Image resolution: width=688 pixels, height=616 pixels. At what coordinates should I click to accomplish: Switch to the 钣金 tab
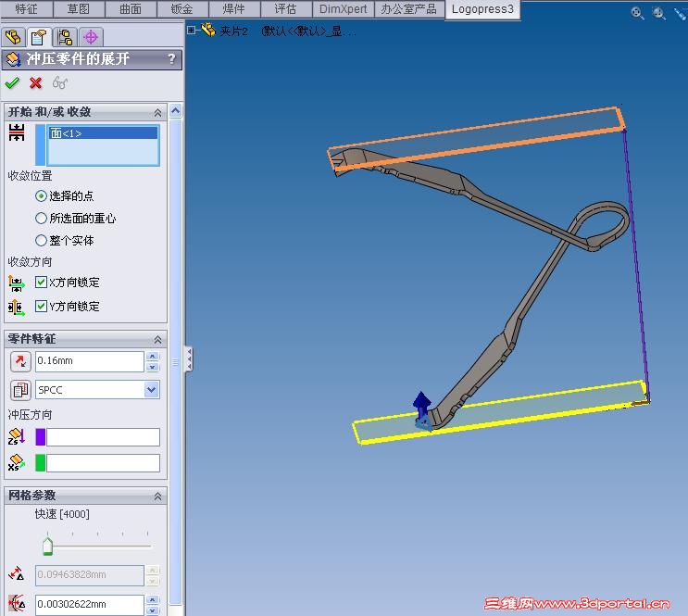pos(182,8)
